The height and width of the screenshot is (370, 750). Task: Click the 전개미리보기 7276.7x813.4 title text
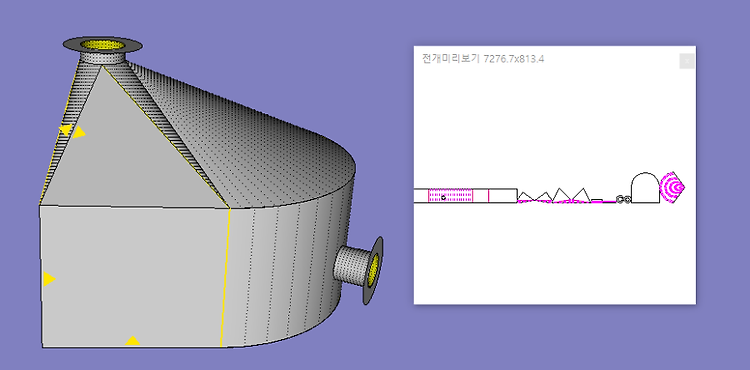click(x=483, y=59)
